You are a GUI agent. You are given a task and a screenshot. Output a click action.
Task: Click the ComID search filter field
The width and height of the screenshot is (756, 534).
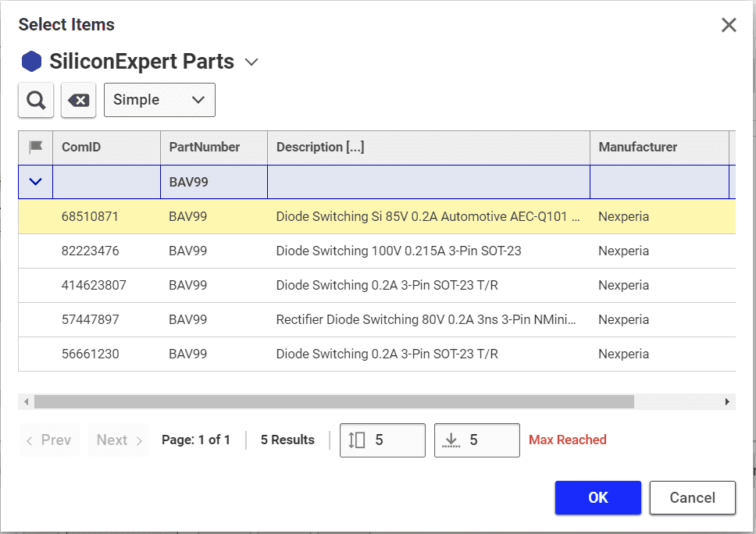click(106, 182)
